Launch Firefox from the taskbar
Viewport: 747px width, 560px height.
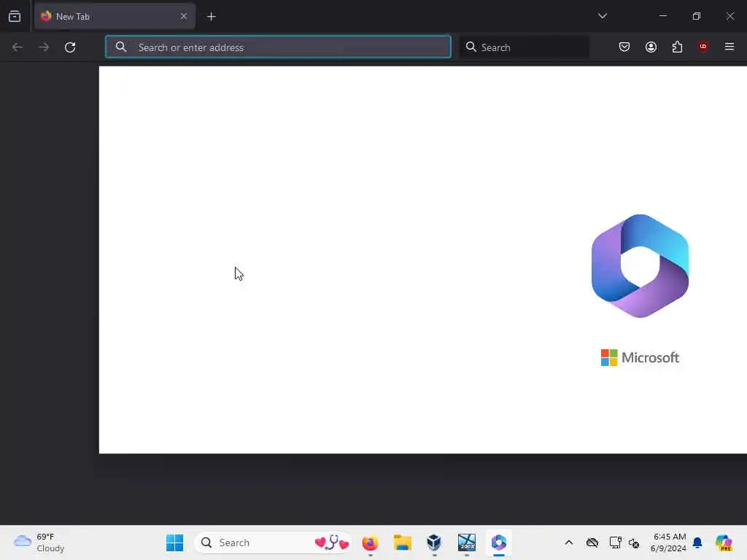370,542
